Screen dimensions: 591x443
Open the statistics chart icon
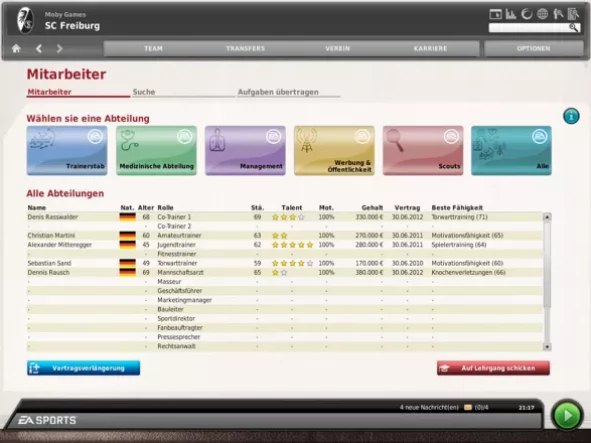click(511, 14)
